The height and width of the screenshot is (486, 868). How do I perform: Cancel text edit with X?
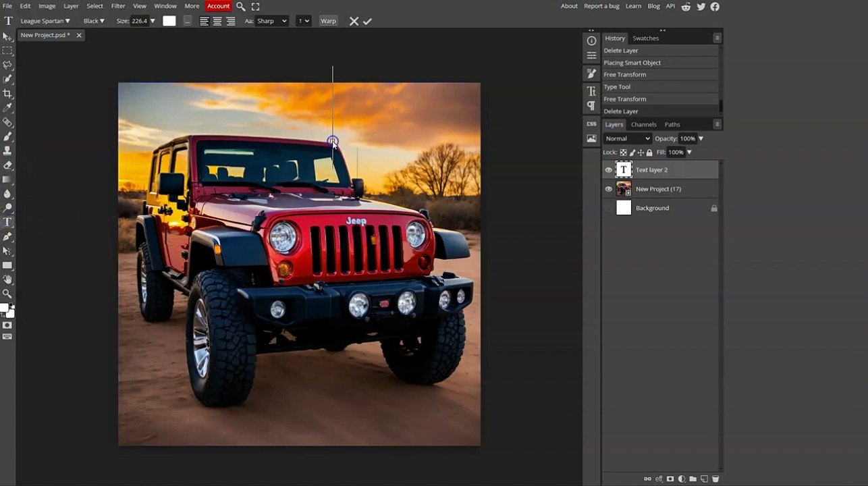point(354,21)
